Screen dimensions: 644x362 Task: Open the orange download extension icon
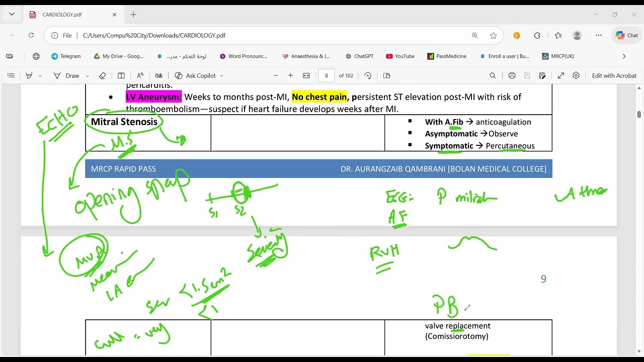(x=517, y=35)
